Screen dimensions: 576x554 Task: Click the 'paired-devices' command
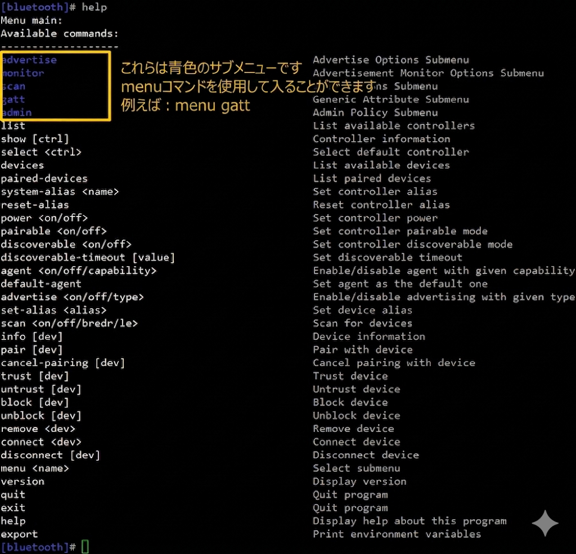click(44, 179)
